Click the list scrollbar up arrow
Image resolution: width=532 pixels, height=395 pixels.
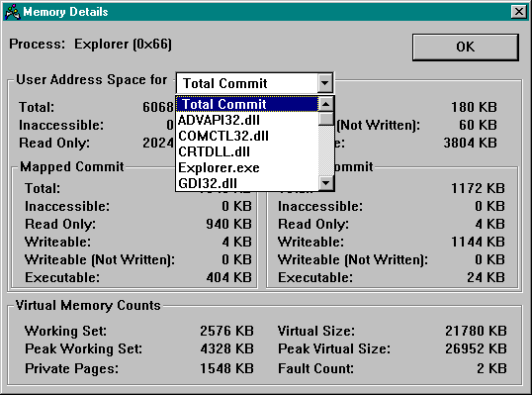326,104
